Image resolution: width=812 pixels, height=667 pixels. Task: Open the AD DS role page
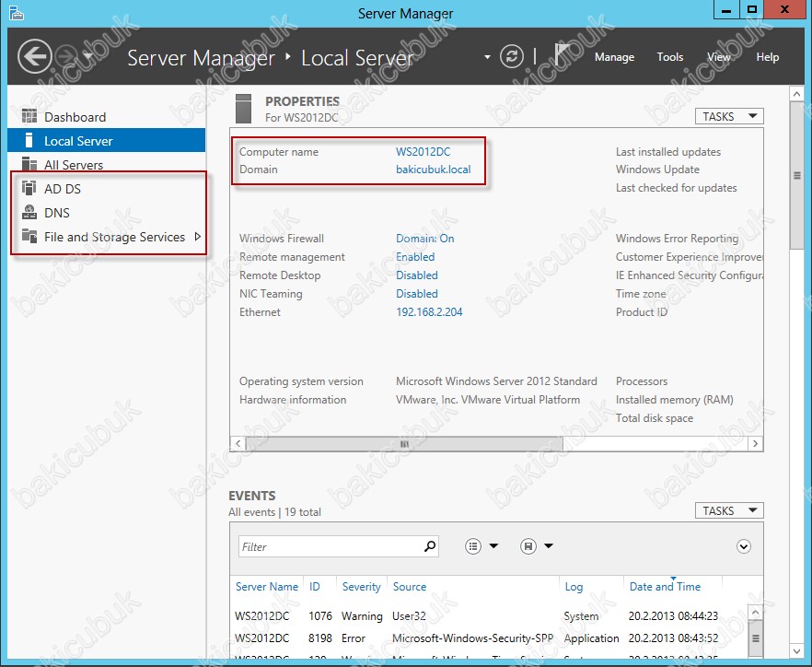[106, 189]
